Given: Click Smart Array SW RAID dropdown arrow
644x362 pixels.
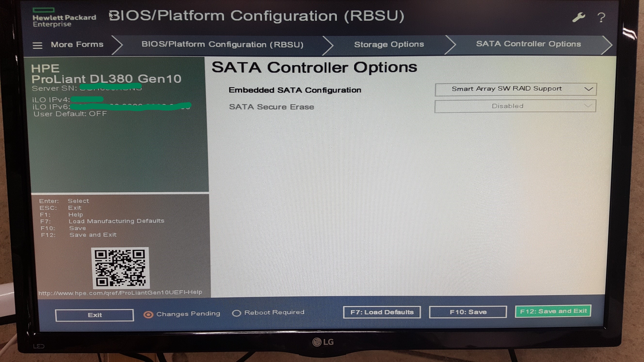Looking at the screenshot, I should click(x=588, y=89).
